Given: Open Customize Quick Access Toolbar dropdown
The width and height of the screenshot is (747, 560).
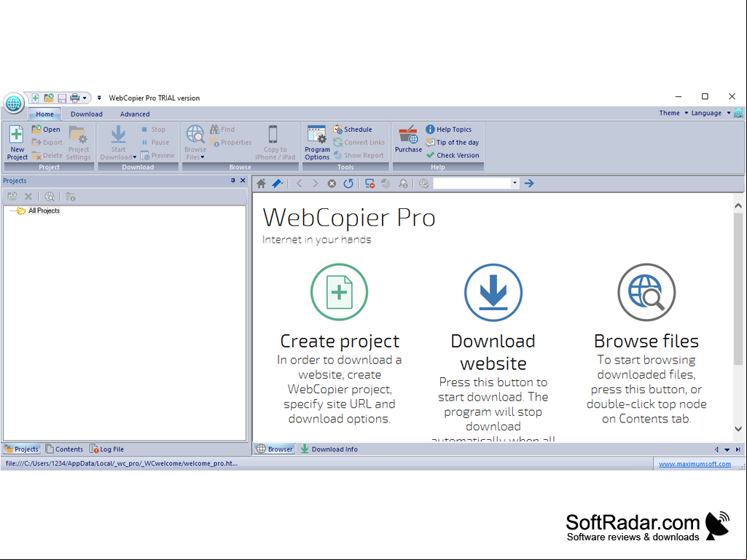Looking at the screenshot, I should (99, 98).
